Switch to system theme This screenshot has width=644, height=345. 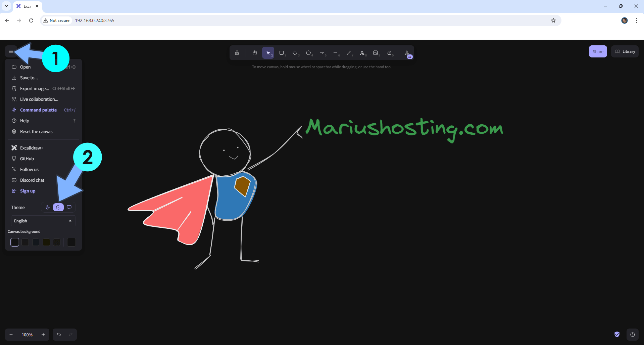(x=69, y=207)
